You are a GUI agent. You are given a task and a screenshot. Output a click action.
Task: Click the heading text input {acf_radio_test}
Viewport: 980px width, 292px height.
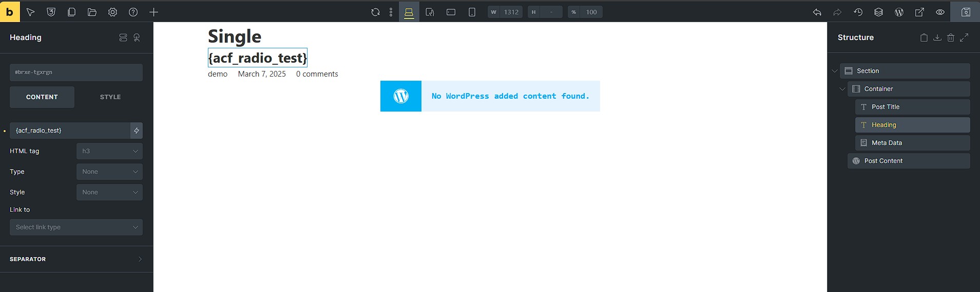click(x=70, y=131)
